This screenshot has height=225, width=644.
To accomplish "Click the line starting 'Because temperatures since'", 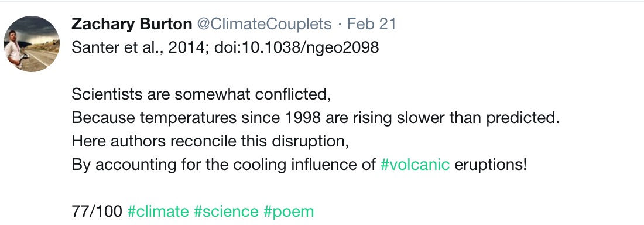I will tap(316, 118).
